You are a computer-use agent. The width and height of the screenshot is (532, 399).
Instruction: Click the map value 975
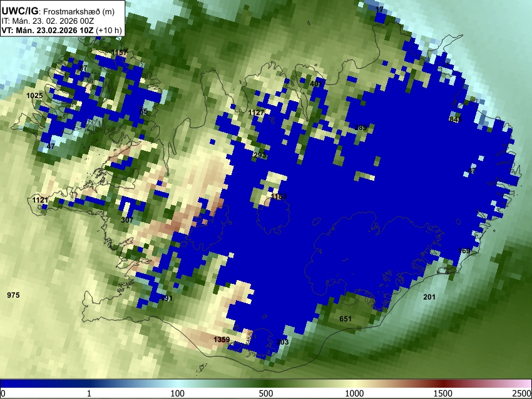pos(13,295)
